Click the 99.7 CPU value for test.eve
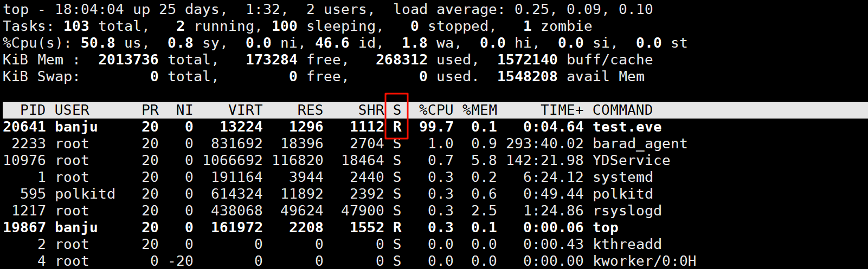 click(436, 127)
